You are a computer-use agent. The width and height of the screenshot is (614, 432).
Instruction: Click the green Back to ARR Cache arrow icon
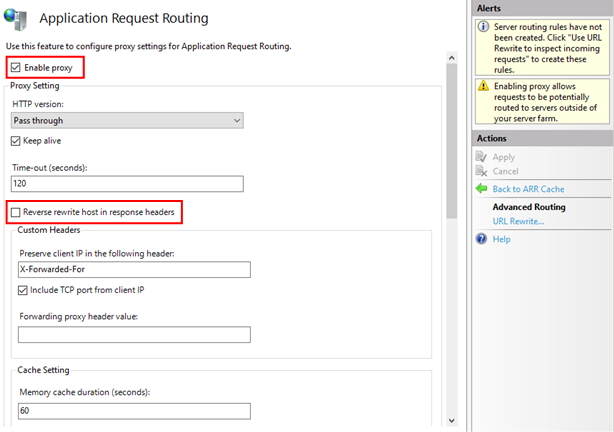coord(481,188)
